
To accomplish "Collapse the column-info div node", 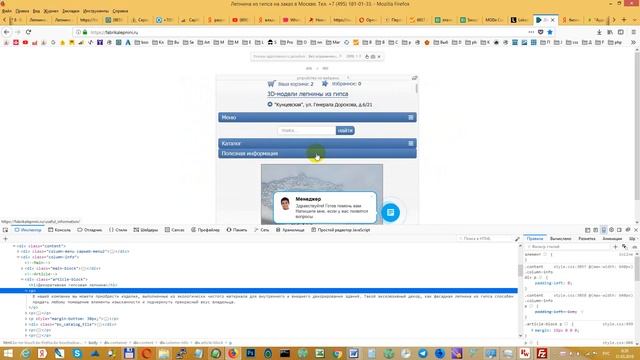I will (18, 257).
